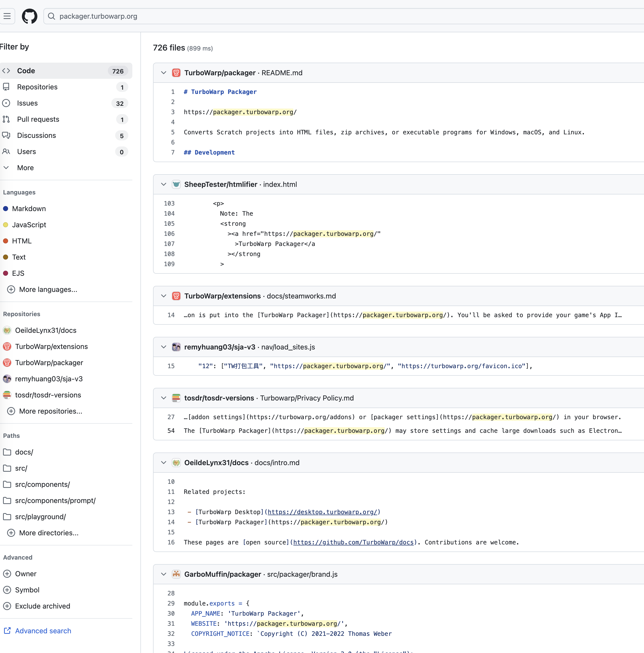This screenshot has width=644, height=653.
Task: Add Exclude archived filter
Action: (37, 606)
